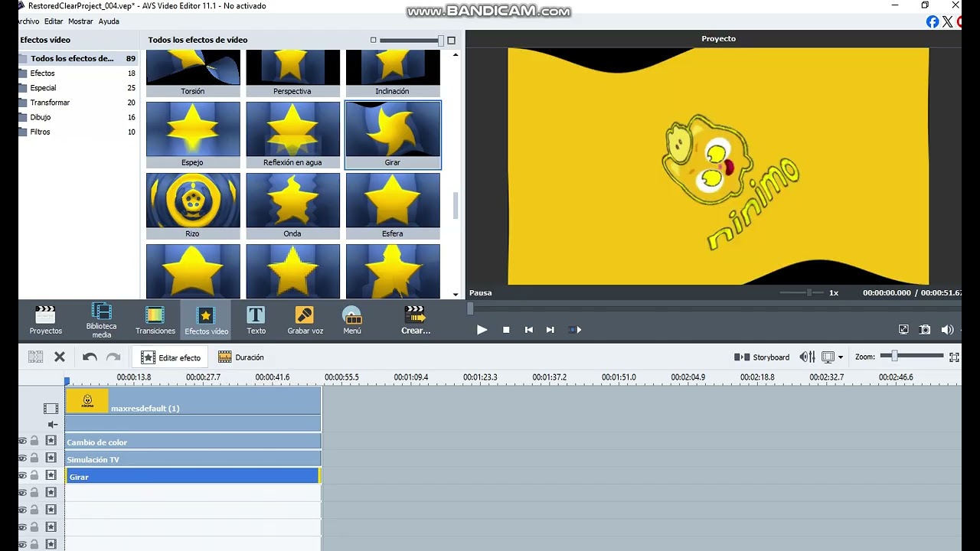The image size is (980, 551).
Task: Open the Proyectos section
Action: (x=45, y=320)
